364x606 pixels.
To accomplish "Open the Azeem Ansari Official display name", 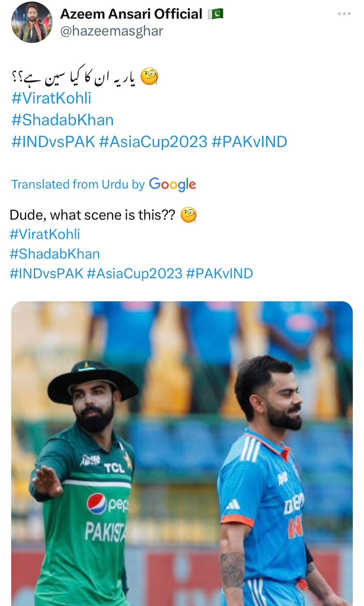I will [x=131, y=14].
